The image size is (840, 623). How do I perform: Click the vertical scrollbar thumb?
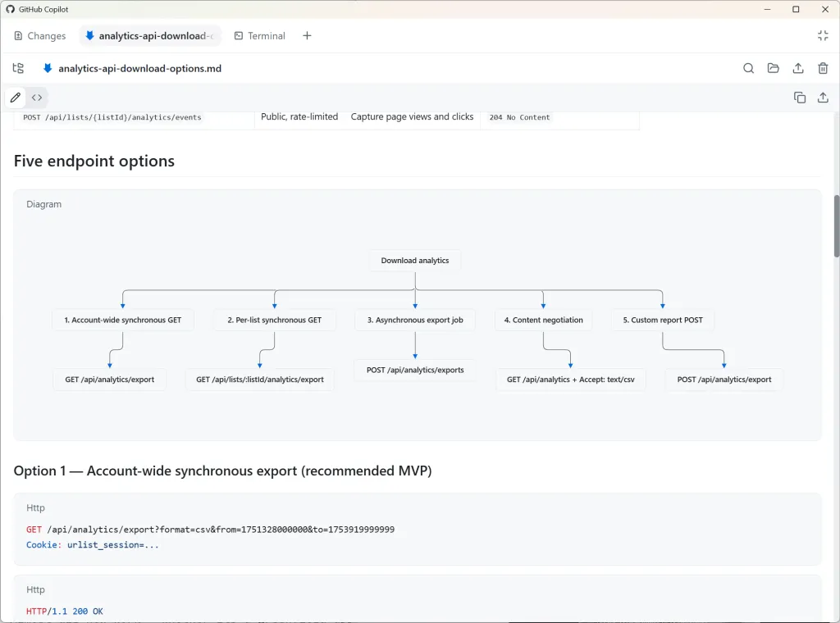[836, 226]
